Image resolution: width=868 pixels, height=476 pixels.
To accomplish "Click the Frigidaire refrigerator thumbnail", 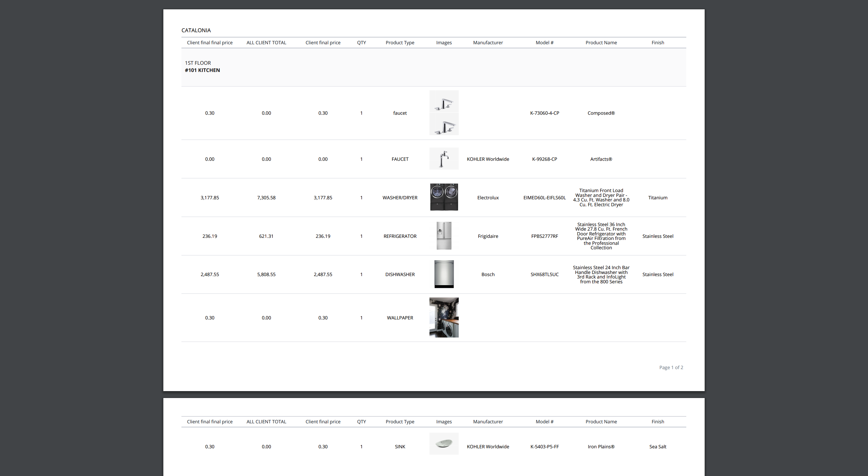I will pos(444,235).
